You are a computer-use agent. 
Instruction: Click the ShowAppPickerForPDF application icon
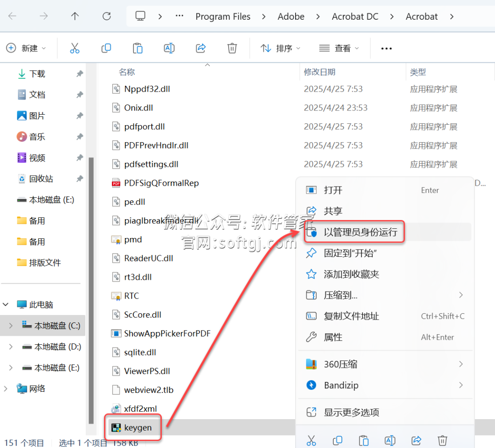(116, 333)
